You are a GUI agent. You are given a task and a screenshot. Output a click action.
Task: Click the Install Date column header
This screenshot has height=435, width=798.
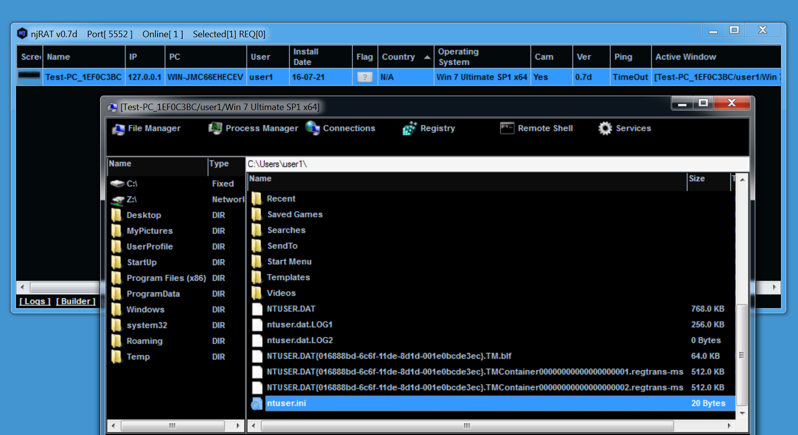pos(321,57)
